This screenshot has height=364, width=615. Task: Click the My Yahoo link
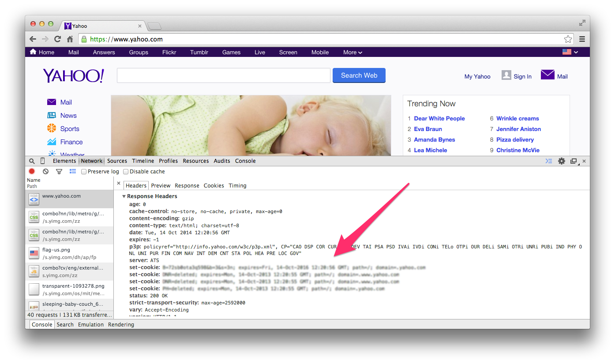pos(477,76)
